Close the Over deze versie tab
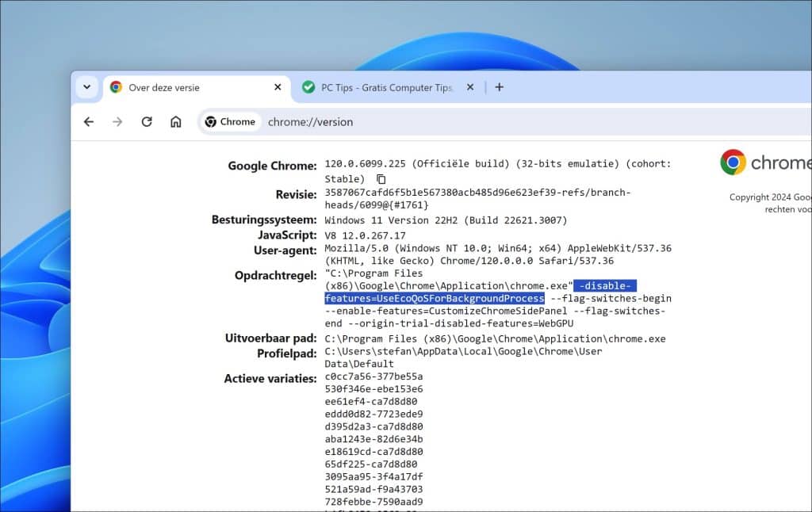 278,87
